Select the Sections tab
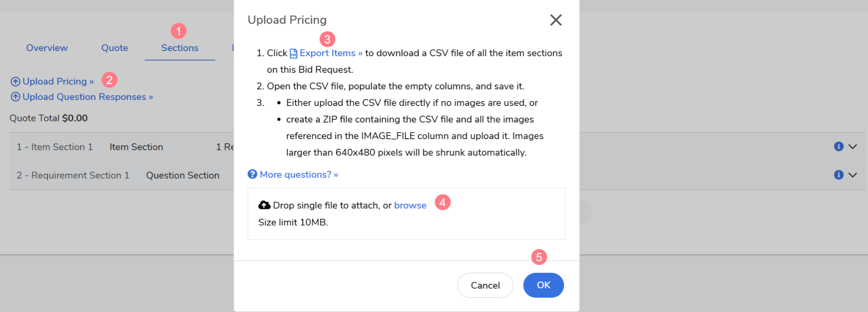The image size is (868, 312). (180, 48)
